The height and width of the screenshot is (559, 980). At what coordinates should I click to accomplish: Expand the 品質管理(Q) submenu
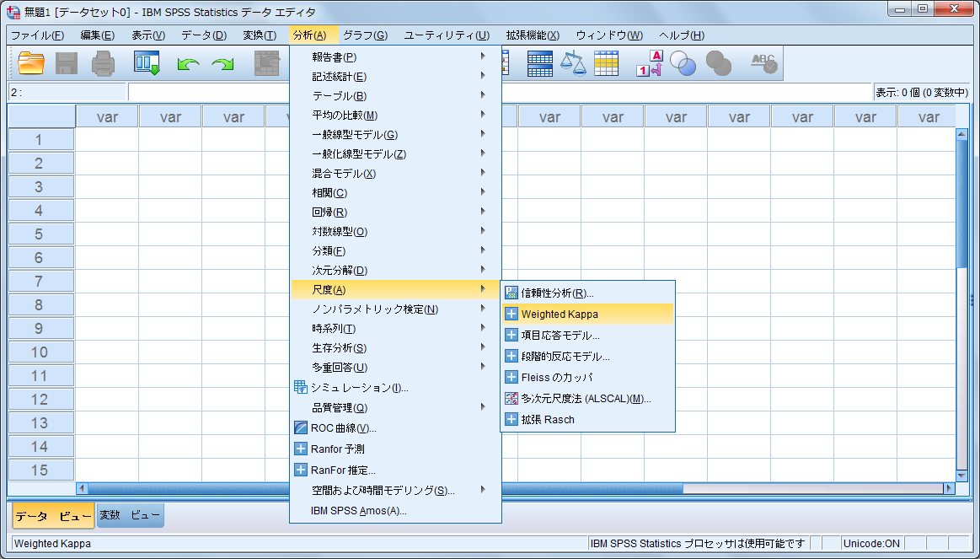396,408
